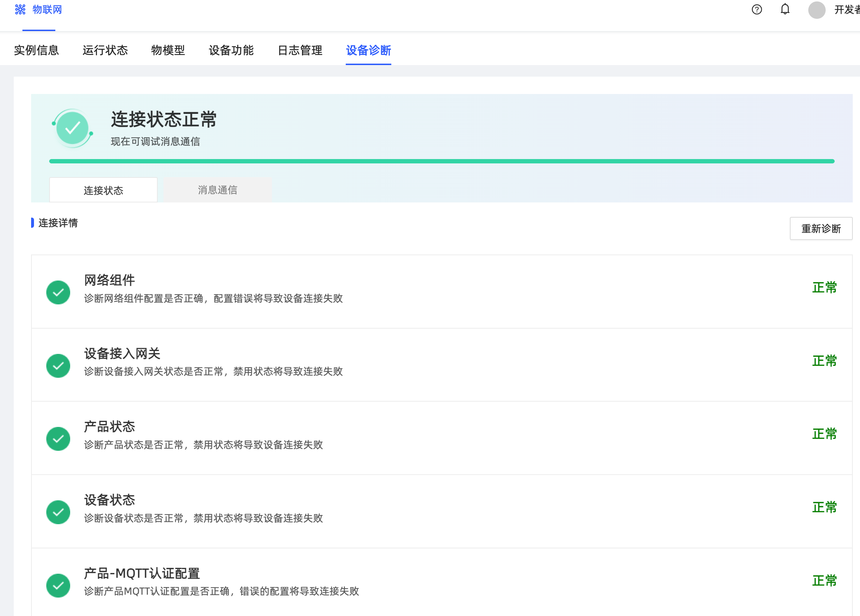860x616 pixels.
Task: Click the large connection status check icon
Action: 72,128
